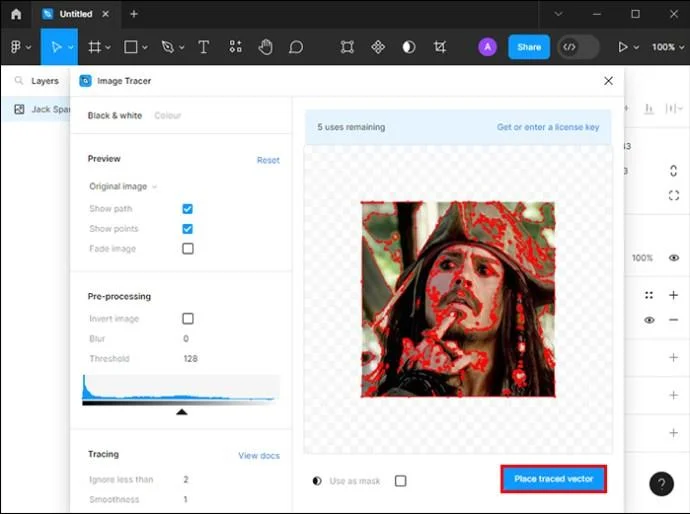
Task: Open the Layers panel tab
Action: click(45, 81)
